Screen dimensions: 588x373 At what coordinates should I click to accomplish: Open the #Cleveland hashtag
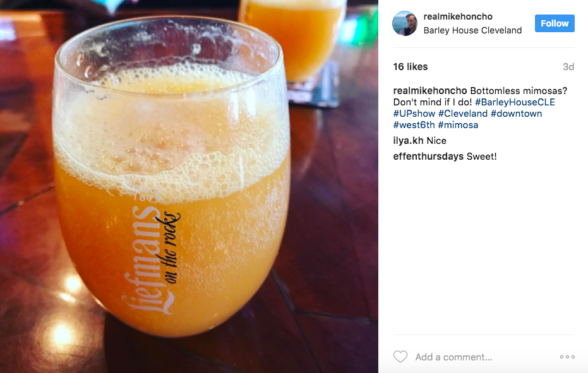point(463,114)
